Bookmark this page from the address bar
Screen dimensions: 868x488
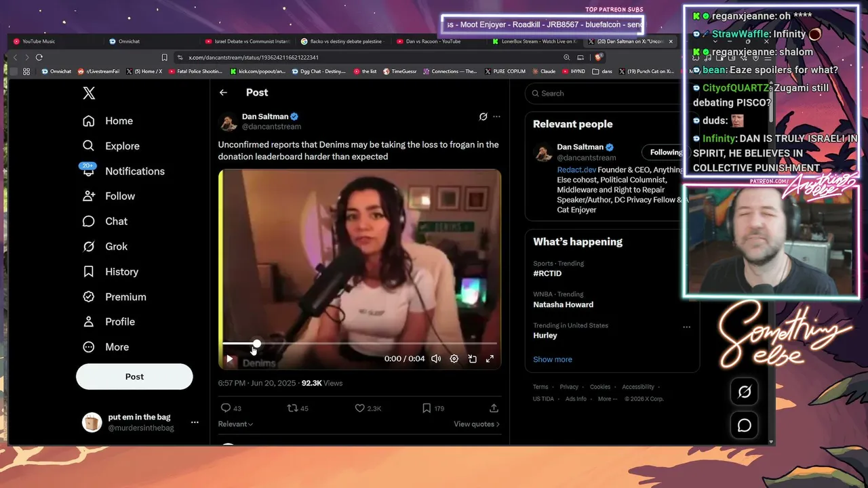click(x=164, y=58)
